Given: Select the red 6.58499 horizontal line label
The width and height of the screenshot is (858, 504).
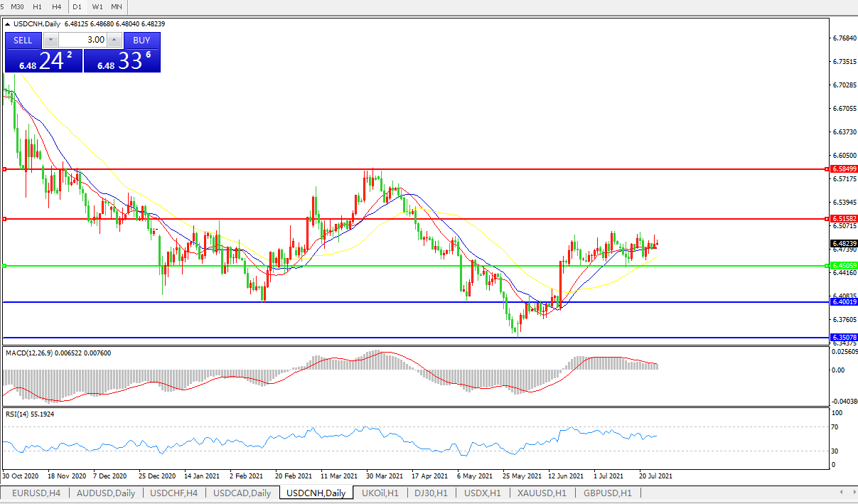Looking at the screenshot, I should pyautogui.click(x=844, y=169).
